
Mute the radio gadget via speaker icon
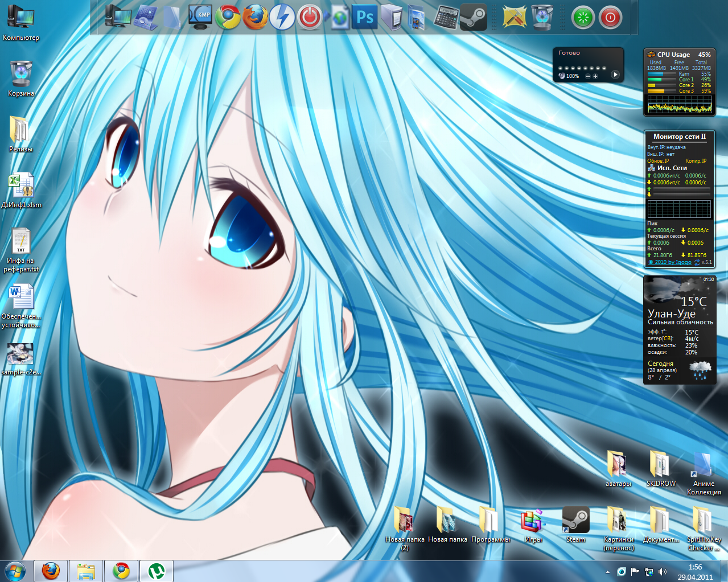click(x=562, y=76)
